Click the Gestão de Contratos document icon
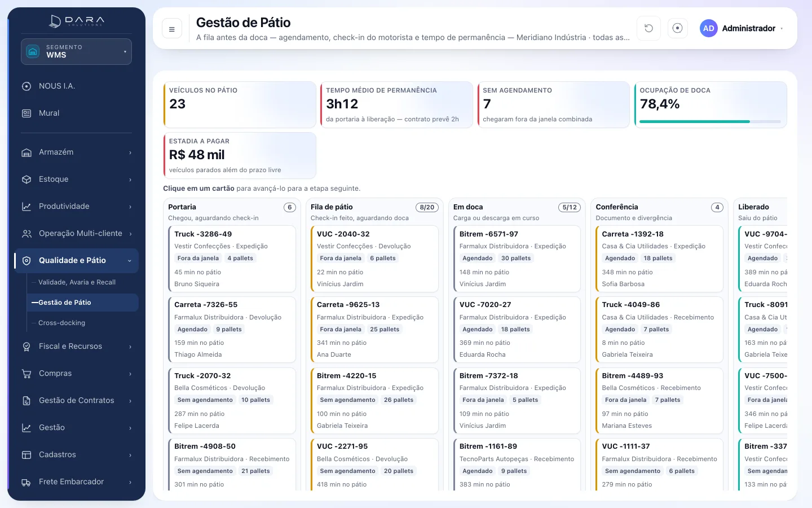The height and width of the screenshot is (508, 812). (27, 401)
